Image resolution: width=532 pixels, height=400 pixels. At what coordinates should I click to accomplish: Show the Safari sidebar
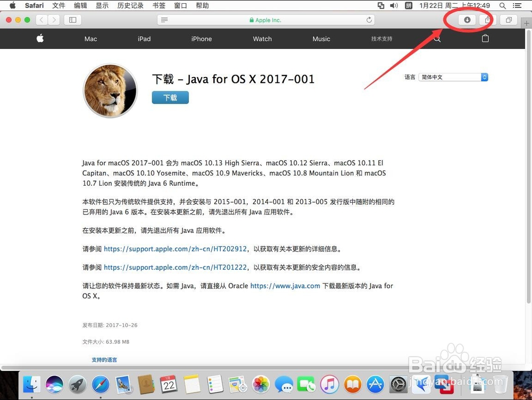click(72, 20)
